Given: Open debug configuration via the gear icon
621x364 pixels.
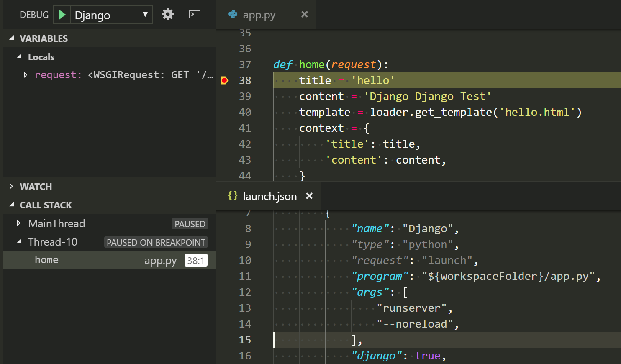Looking at the screenshot, I should coord(167,14).
